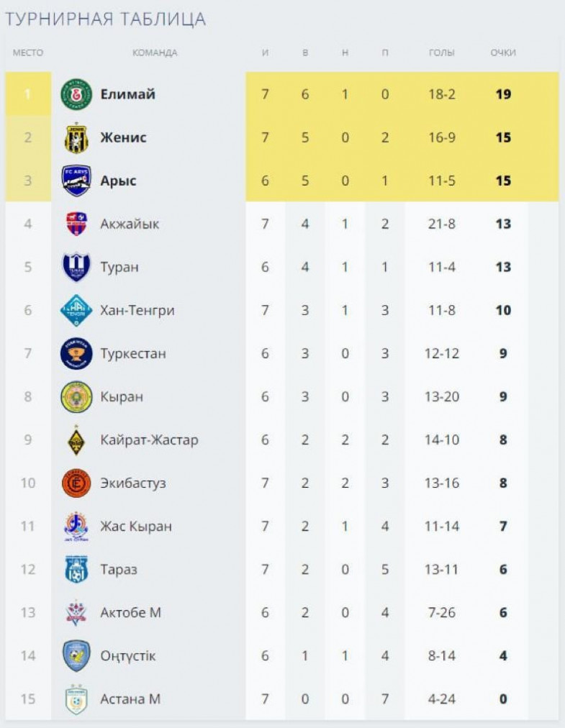Click the Оңтүстік team name
This screenshot has height=728, width=565.
click(127, 656)
